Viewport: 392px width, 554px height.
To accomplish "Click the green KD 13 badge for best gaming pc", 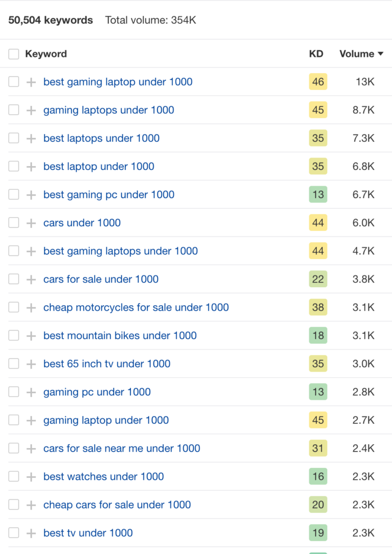I will point(318,194).
